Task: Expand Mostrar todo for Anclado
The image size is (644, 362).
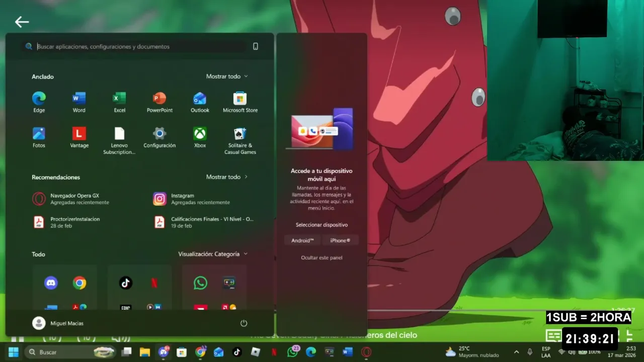Action: tap(227, 76)
